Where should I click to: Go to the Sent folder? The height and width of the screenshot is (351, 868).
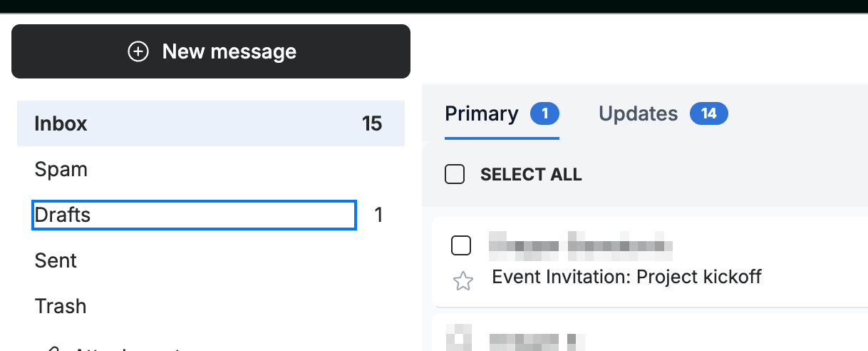[x=211, y=260]
